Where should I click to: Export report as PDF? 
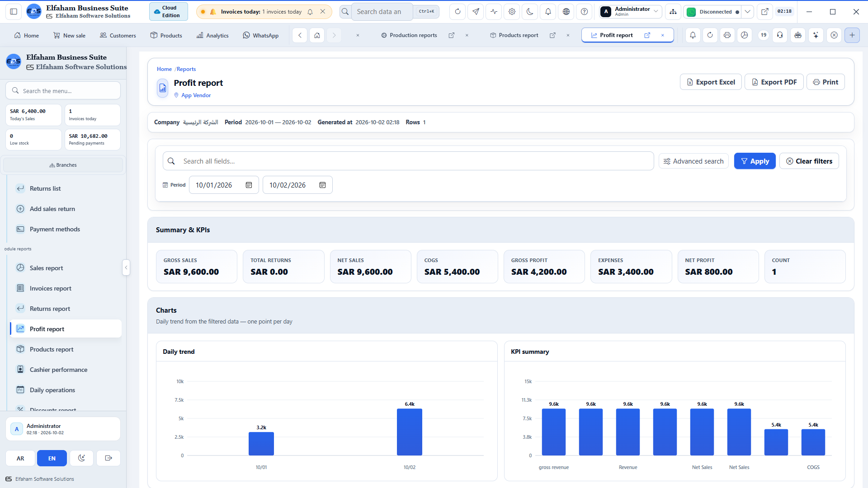tap(774, 82)
